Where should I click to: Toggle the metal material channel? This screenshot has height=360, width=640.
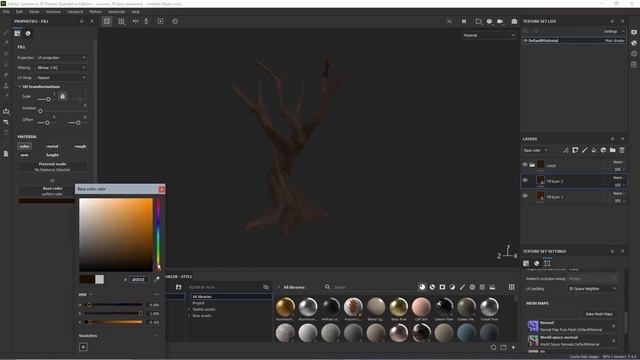pyautogui.click(x=52, y=146)
